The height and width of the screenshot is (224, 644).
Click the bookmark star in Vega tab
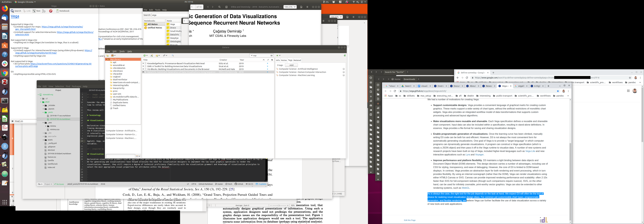[558, 91]
